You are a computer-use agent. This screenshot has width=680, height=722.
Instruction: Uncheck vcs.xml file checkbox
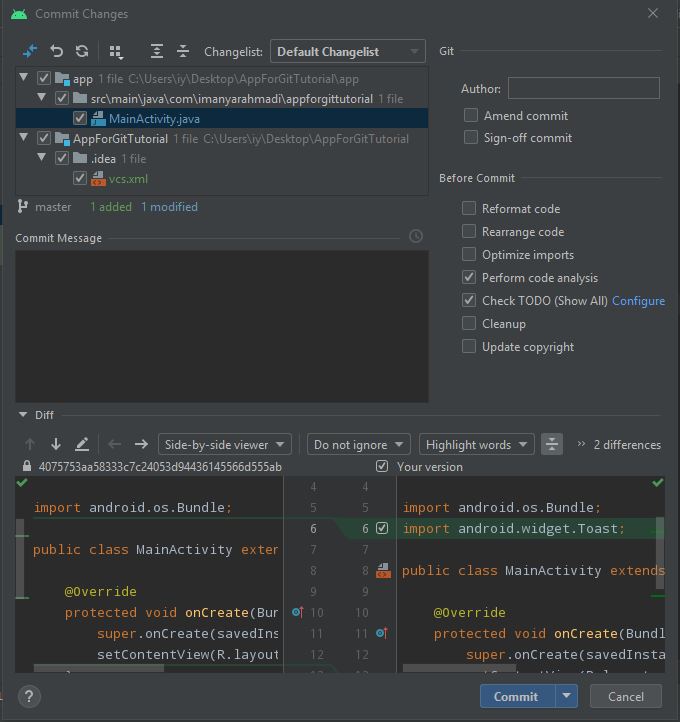(x=80, y=178)
